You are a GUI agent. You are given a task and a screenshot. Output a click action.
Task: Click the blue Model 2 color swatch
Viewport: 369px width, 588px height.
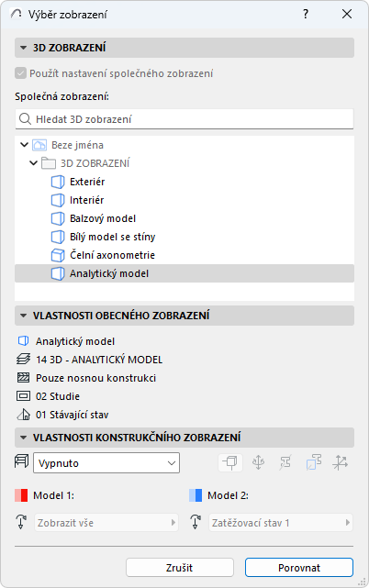196,495
